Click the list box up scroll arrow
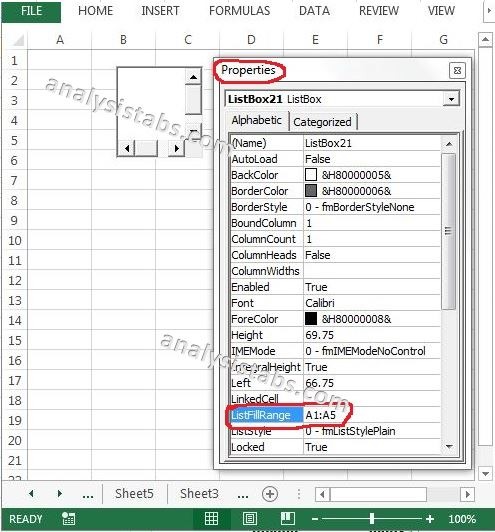This screenshot has height=532, width=495. [x=193, y=77]
